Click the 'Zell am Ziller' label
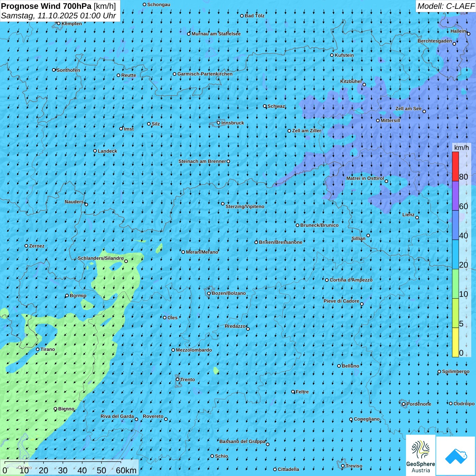Screen dimensions: 476x476 [x=306, y=131]
